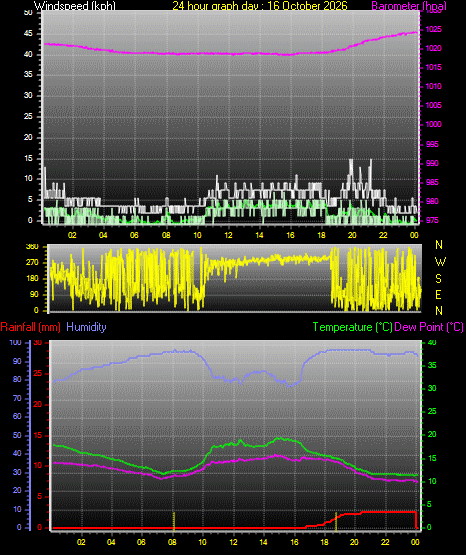Click the 22 hour label under wind graph
The height and width of the screenshot is (555, 466).
(x=383, y=235)
